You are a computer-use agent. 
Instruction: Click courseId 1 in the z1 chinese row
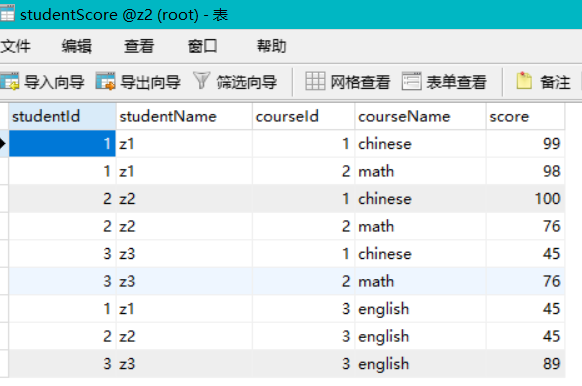click(304, 144)
